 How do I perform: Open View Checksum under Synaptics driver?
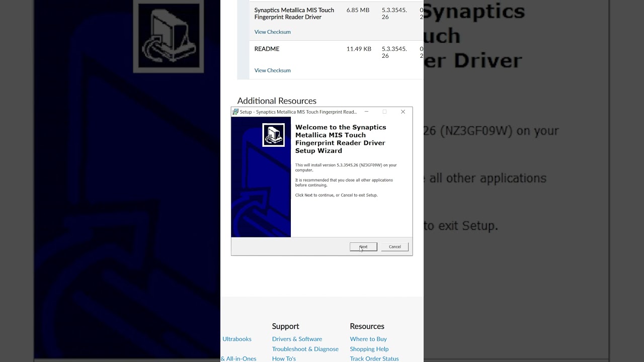point(272,32)
